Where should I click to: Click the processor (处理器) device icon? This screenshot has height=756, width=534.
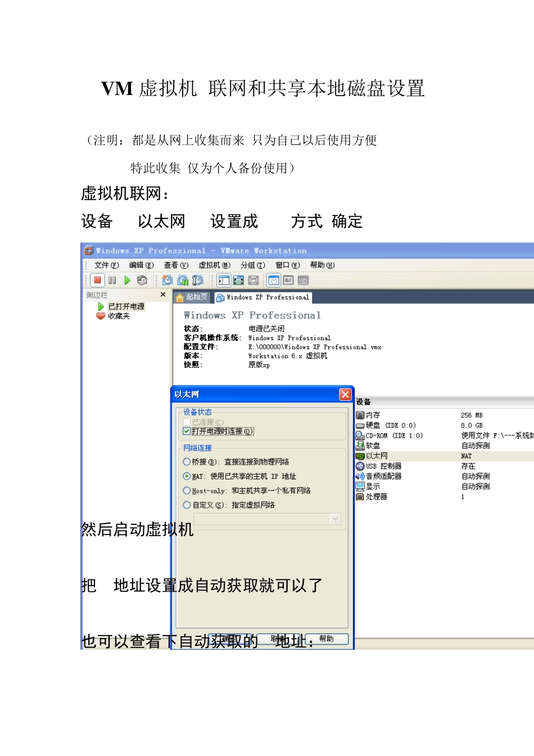click(x=360, y=497)
